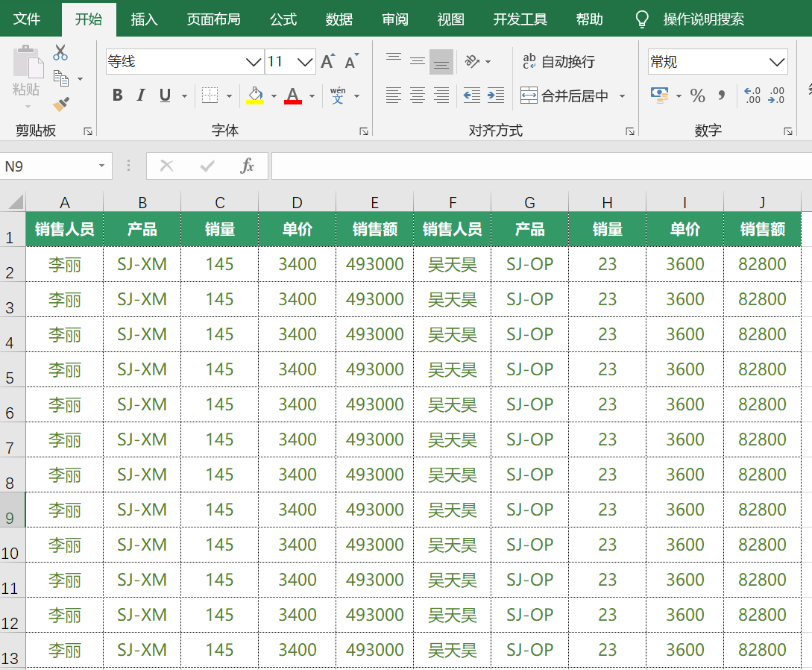This screenshot has height=670, width=812.
Task: Open merge and center dropdown arrow
Action: [x=623, y=96]
